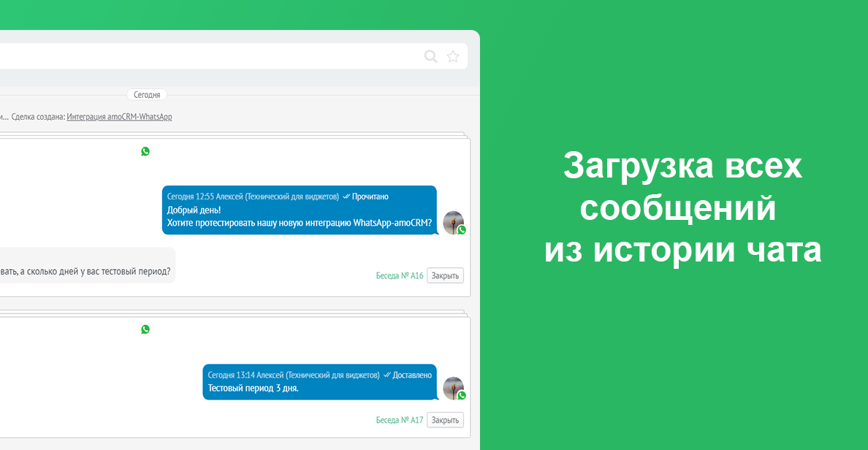
Task: Click the search input field
Action: pos(234,56)
